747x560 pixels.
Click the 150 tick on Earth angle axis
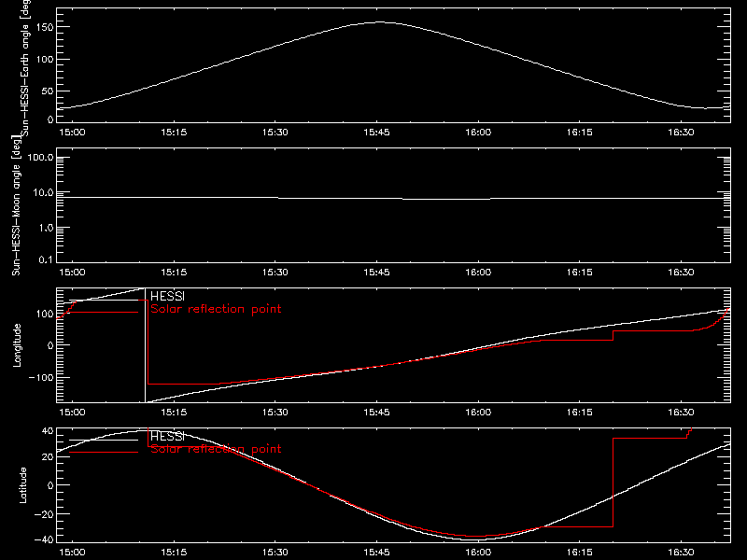[x=47, y=27]
